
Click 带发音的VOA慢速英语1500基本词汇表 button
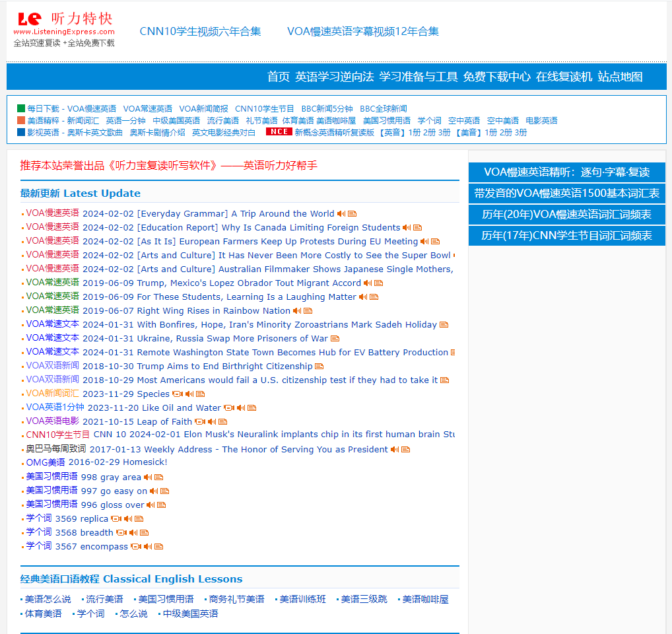tap(566, 194)
